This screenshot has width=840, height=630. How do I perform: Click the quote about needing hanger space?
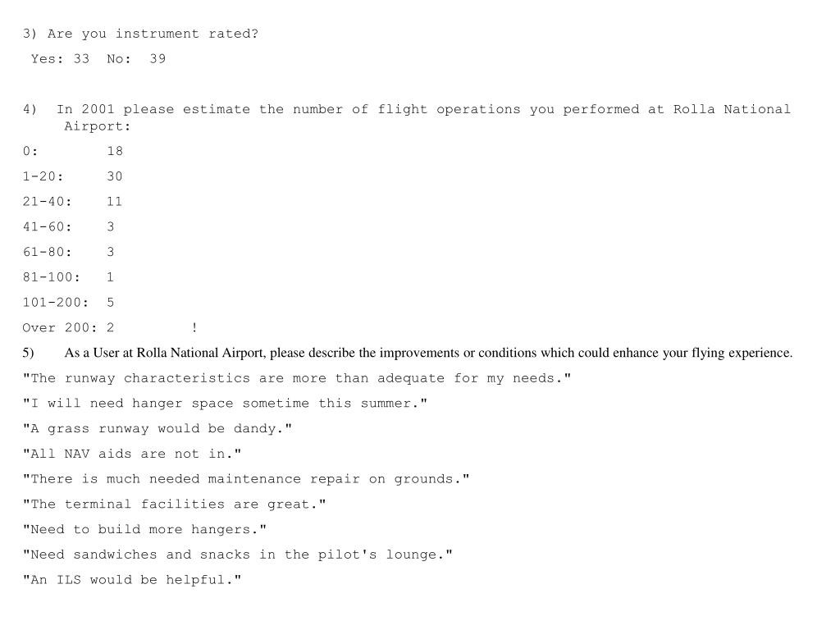pos(225,404)
